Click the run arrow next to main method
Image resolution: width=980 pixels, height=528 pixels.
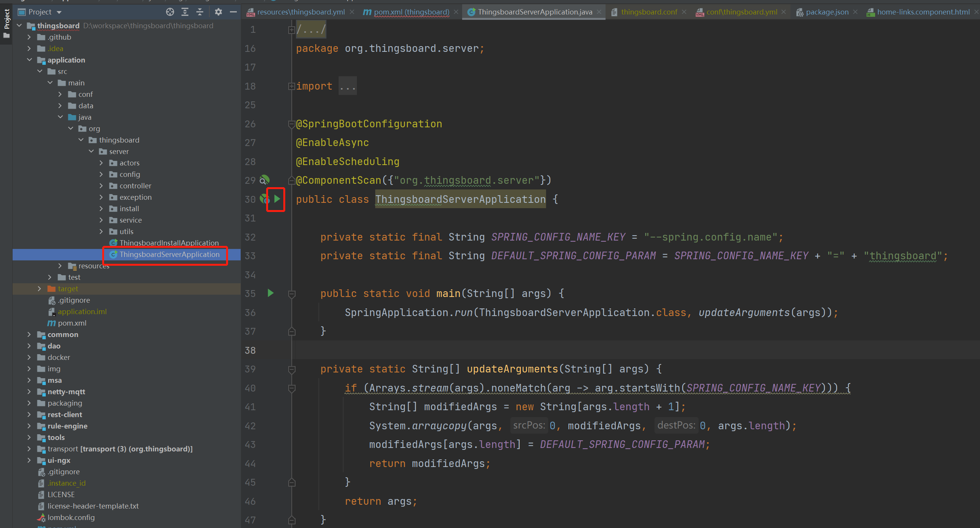[271, 293]
